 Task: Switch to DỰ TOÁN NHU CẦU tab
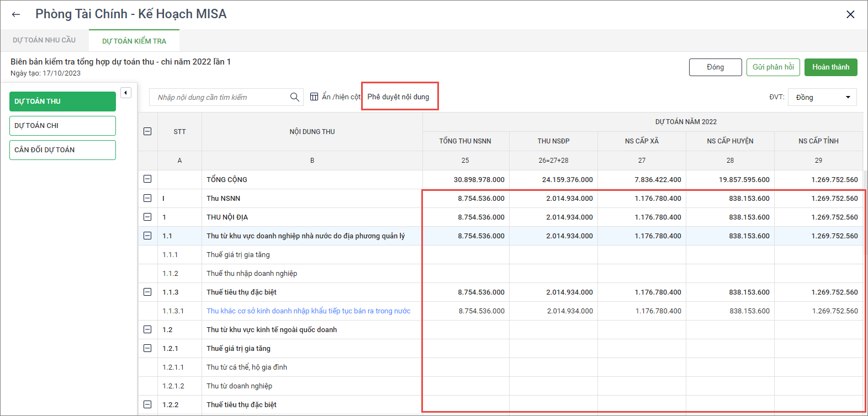tap(44, 40)
